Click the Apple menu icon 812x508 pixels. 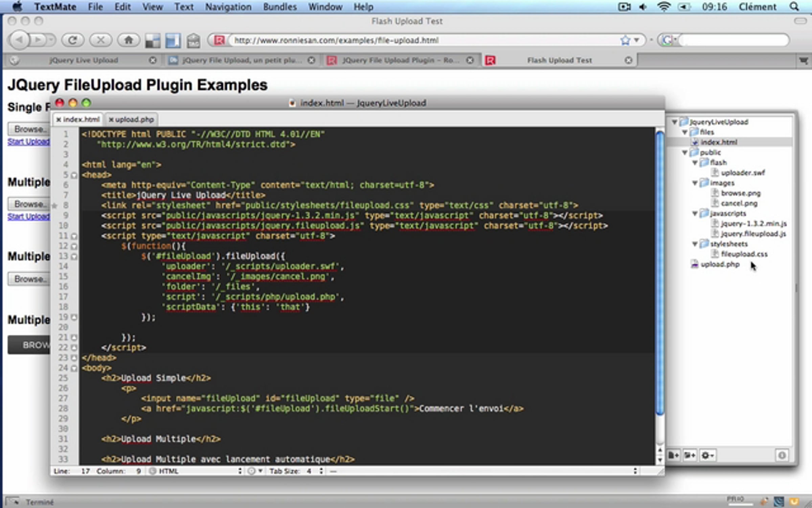17,6
